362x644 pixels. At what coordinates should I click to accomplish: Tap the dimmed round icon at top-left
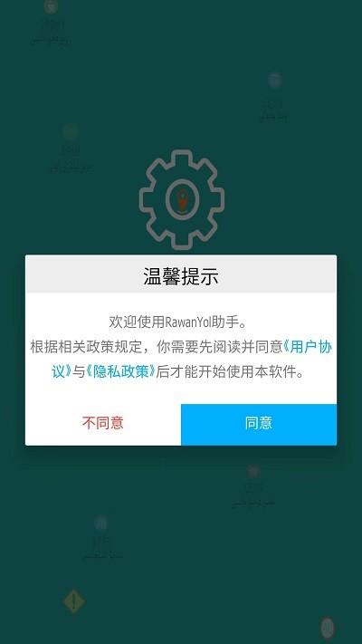(x=51, y=6)
